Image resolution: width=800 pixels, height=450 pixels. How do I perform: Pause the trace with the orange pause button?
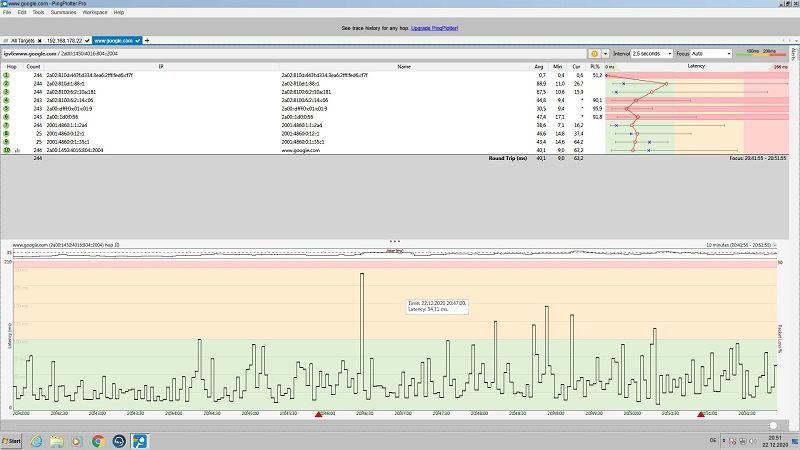point(594,53)
